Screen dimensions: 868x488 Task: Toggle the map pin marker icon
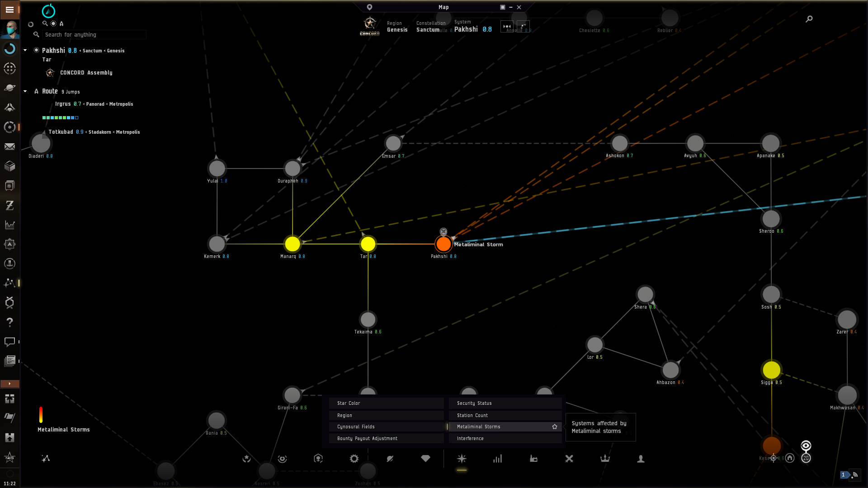tap(369, 7)
